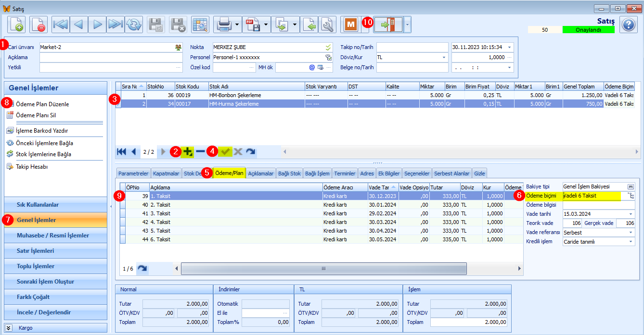Viewport: 644px width, 335px height.
Task: Click the @ icon in MH ök field
Action: 312,67
